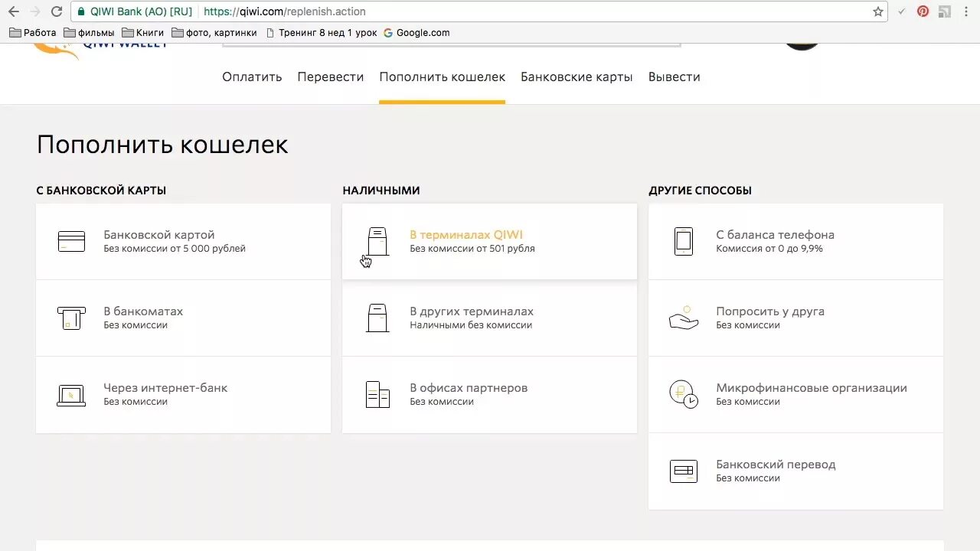Open the фильмы bookmarks folder
Viewport: 980px width, 551px height.
(89, 33)
